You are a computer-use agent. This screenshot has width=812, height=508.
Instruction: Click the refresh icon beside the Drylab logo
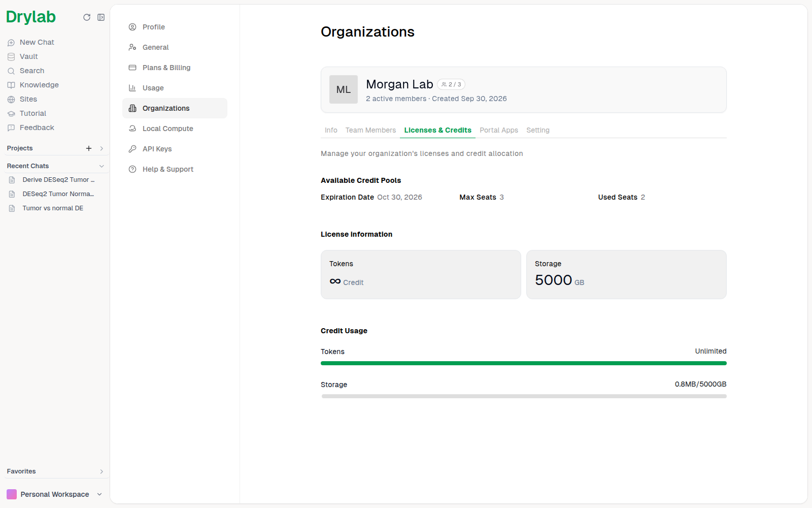(87, 17)
